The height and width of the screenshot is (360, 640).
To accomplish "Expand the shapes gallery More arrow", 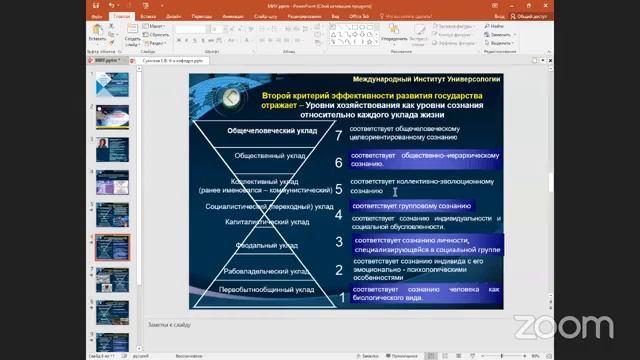I will click(376, 42).
